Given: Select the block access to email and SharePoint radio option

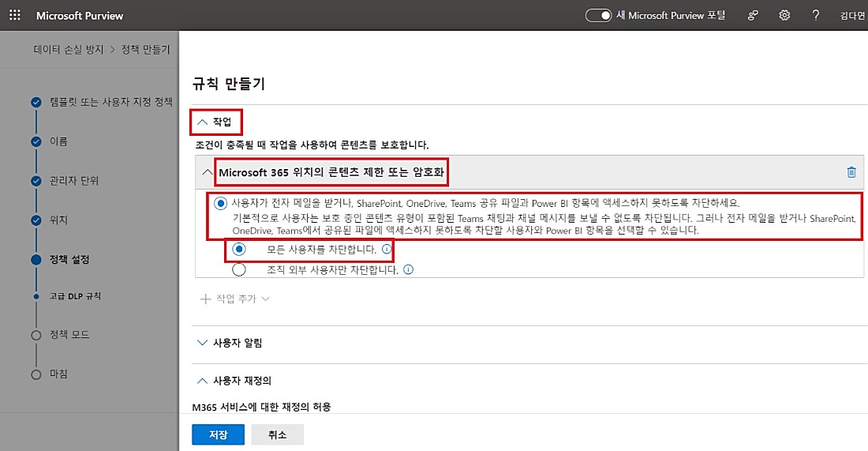Looking at the screenshot, I should [219, 202].
